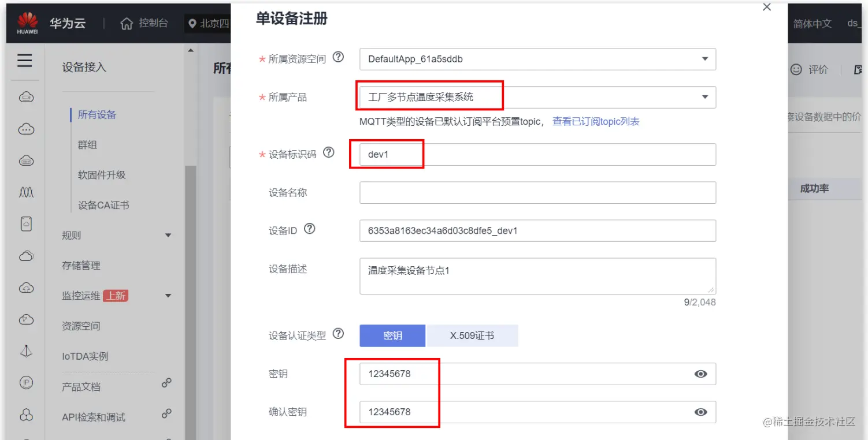Go to 控制台 console link
Screen dimensions: 868x440
(x=153, y=23)
